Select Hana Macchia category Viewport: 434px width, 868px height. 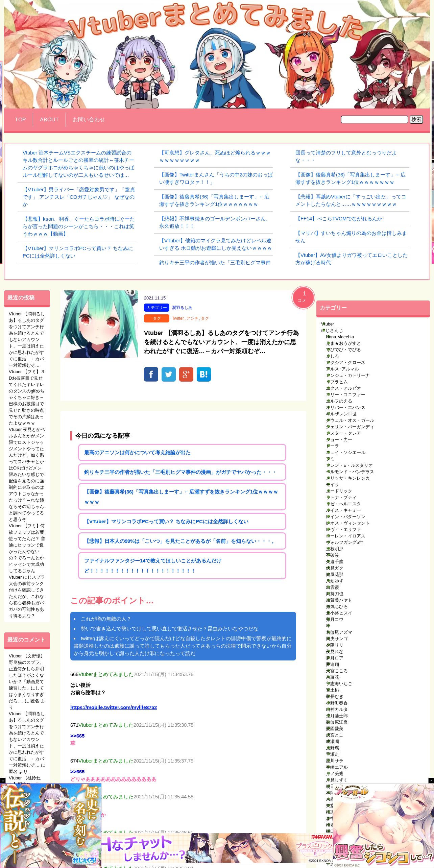coord(340,337)
